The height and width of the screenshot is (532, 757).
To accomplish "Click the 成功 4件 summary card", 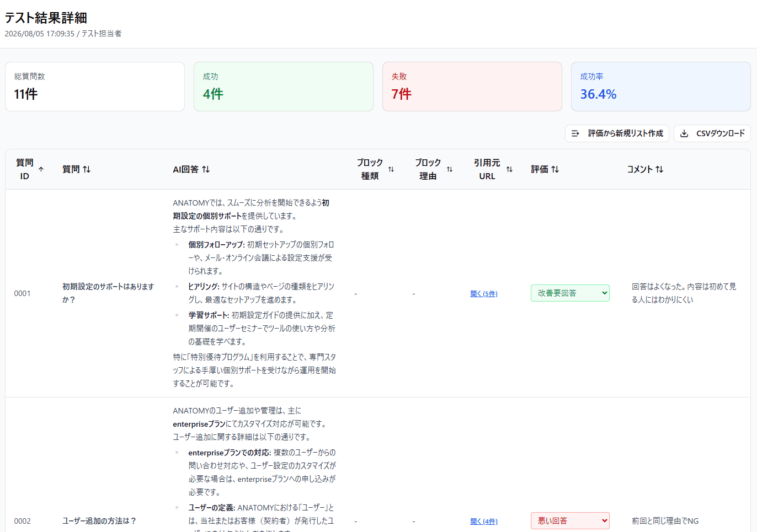I will (284, 87).
